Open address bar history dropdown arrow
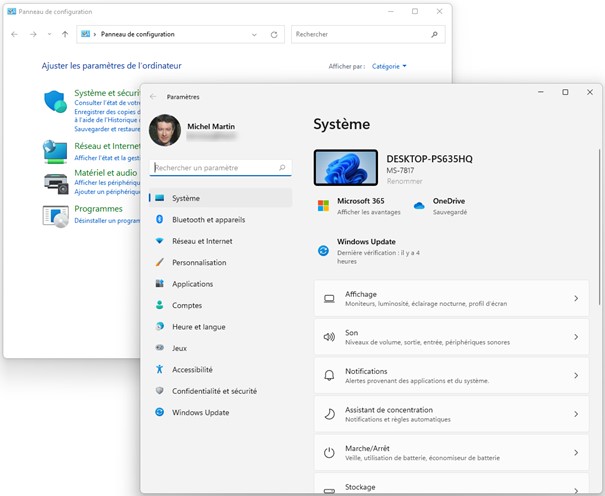This screenshot has width=605, height=496. tap(258, 34)
